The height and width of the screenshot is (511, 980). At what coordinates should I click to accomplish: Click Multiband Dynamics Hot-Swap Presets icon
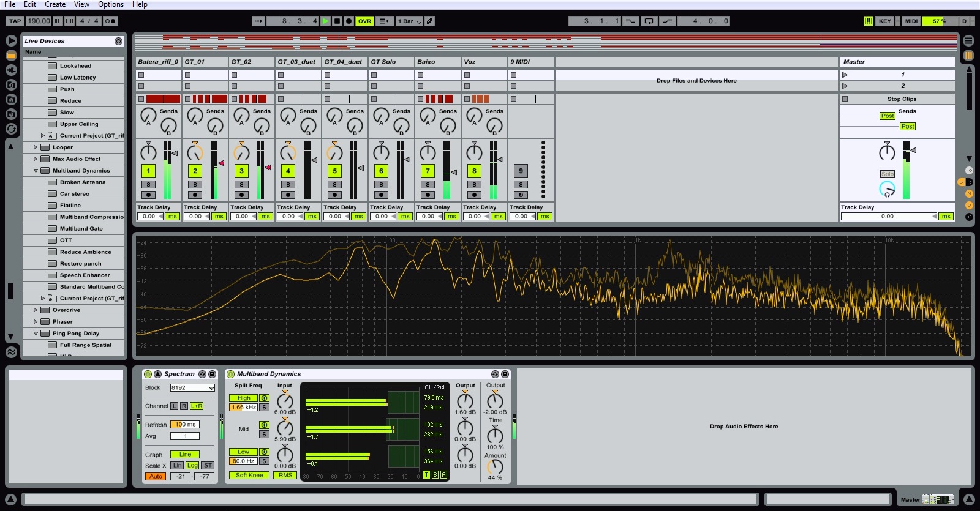[495, 374]
